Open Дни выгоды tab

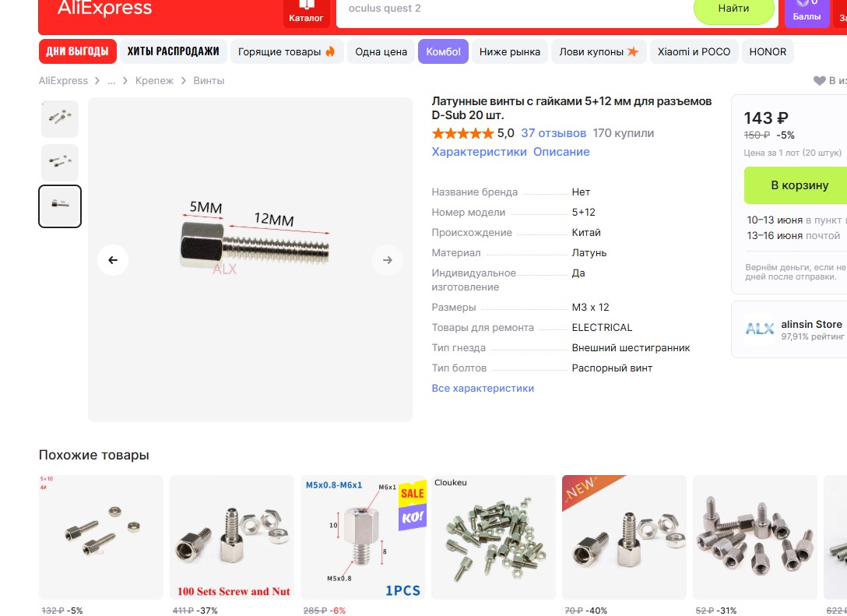pyautogui.click(x=77, y=52)
